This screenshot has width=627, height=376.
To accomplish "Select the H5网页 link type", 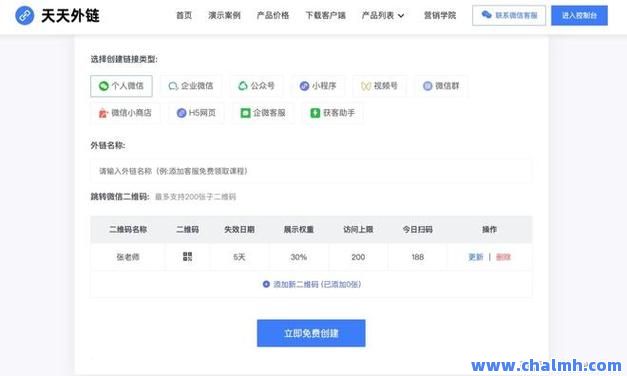I will [196, 113].
